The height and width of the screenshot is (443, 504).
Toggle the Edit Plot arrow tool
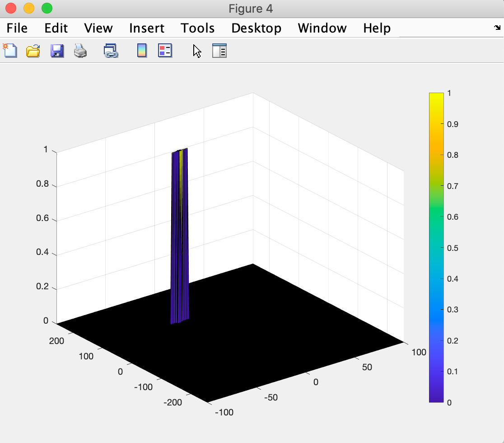(x=197, y=51)
